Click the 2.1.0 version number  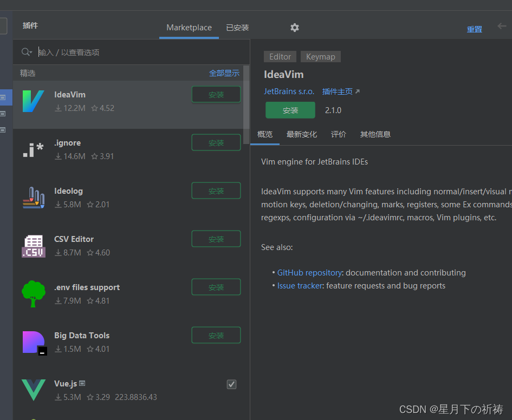pos(333,110)
